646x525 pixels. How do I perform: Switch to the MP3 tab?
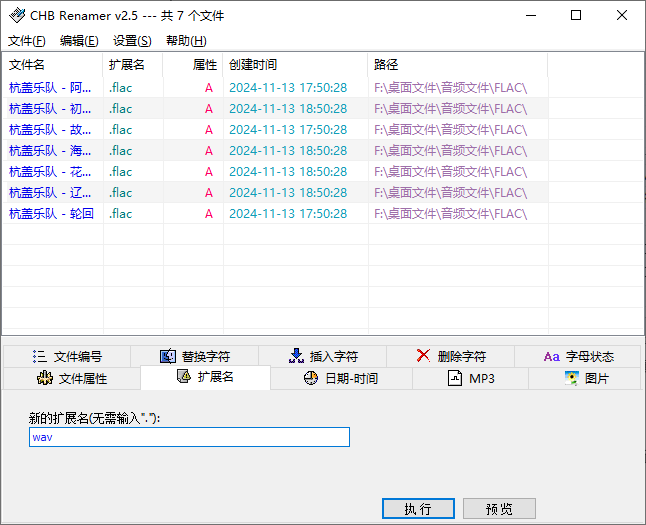coord(470,378)
